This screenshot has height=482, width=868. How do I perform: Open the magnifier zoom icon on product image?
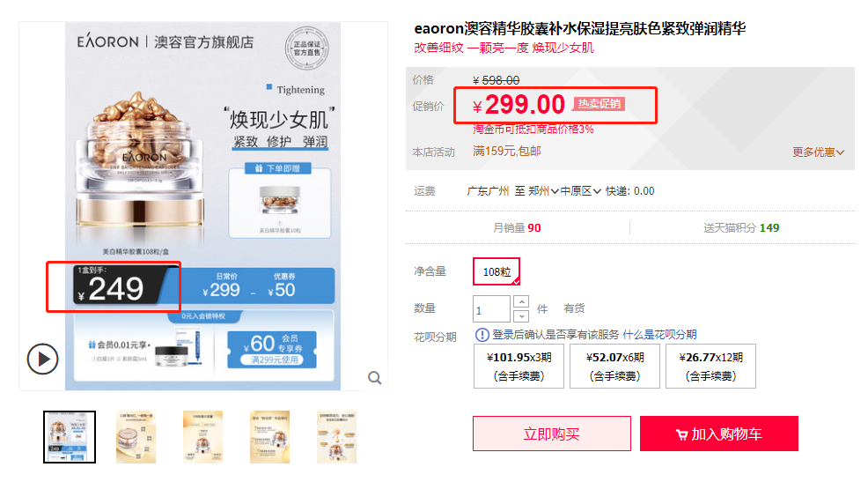(375, 378)
